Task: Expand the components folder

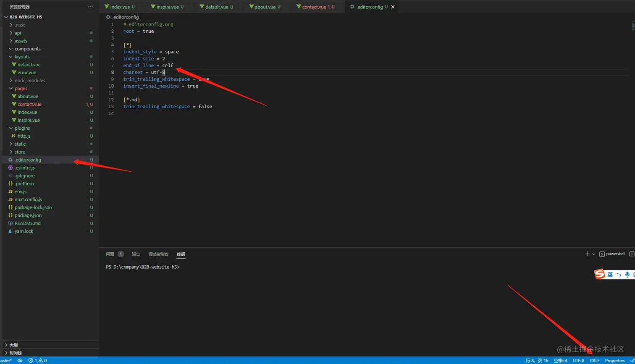Action: (x=27, y=49)
